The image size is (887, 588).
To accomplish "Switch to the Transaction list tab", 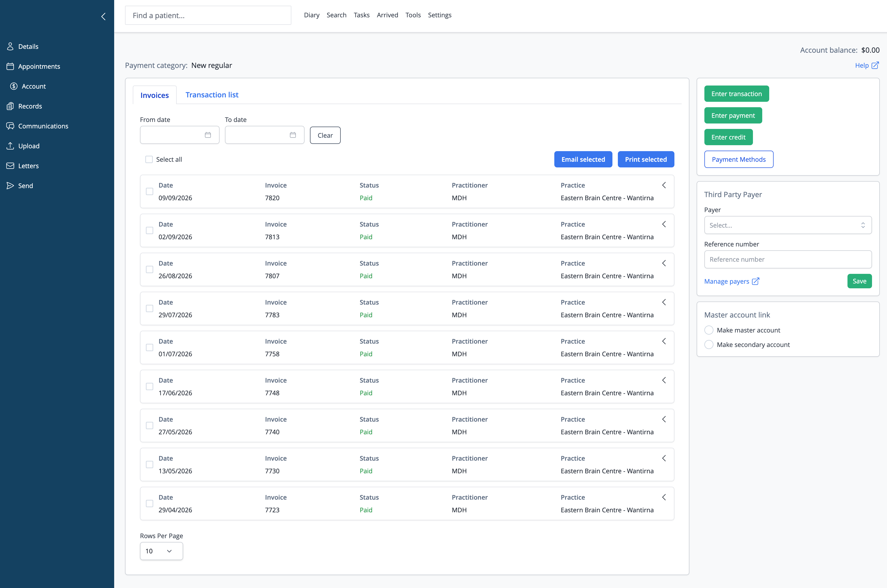I will tap(212, 95).
